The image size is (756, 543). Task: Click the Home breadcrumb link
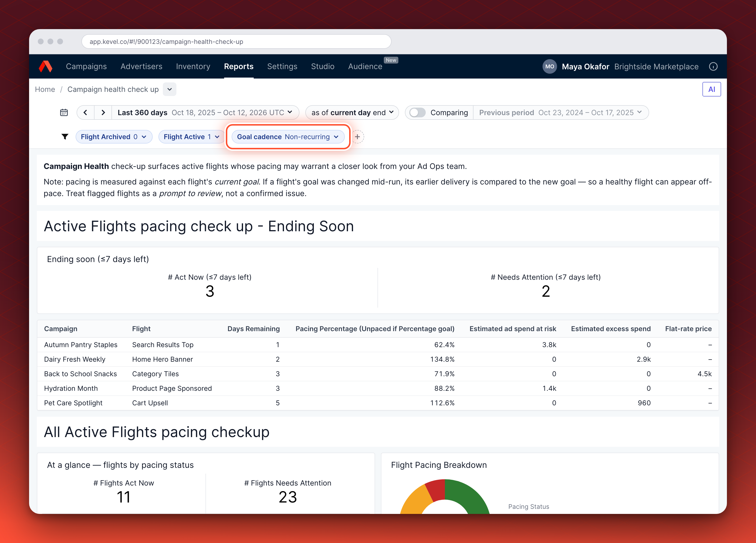tap(45, 89)
